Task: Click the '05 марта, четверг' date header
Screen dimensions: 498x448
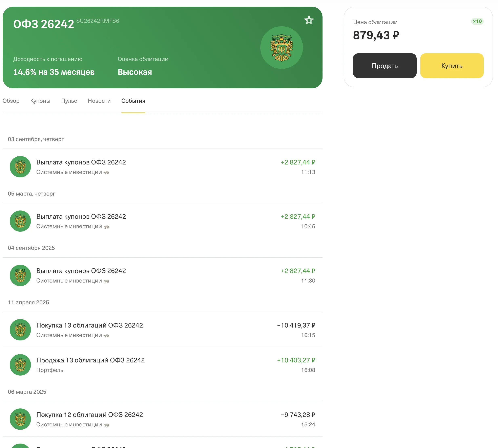Action: pyautogui.click(x=32, y=194)
